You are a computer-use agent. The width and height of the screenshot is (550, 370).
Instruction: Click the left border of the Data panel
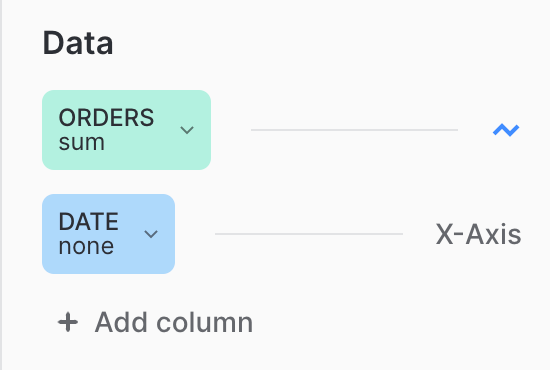[1, 185]
